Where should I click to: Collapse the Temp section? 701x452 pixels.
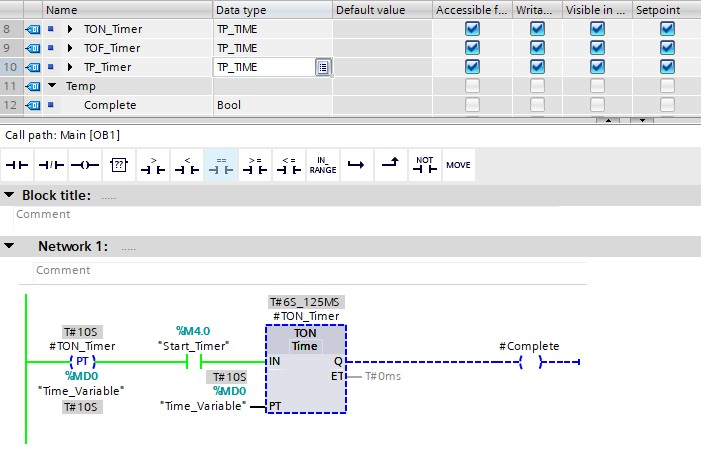coord(52,86)
